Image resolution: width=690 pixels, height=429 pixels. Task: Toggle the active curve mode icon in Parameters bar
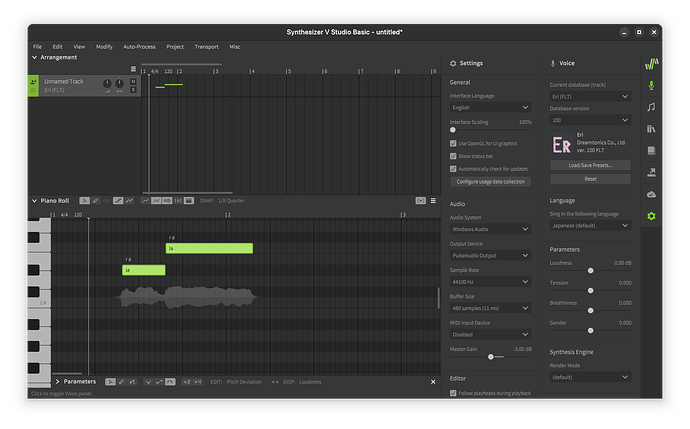pyautogui.click(x=170, y=382)
